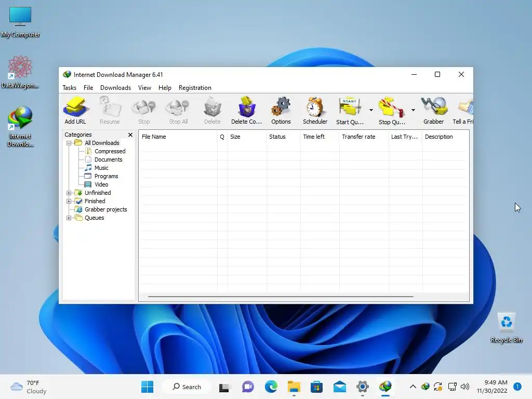The height and width of the screenshot is (399, 532).
Task: Expand the Finished tree node
Action: click(69, 201)
